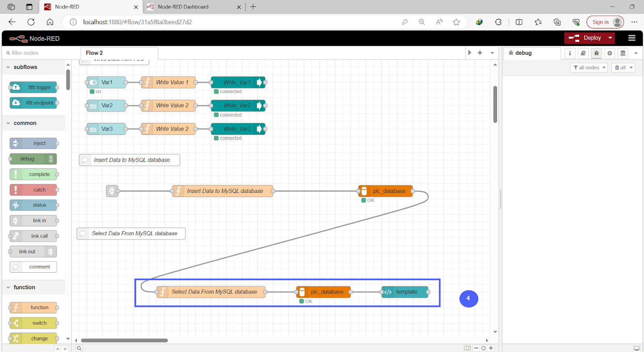This screenshot has height=352, width=644.
Task: Open the help book sidebar icon
Action: (583, 53)
